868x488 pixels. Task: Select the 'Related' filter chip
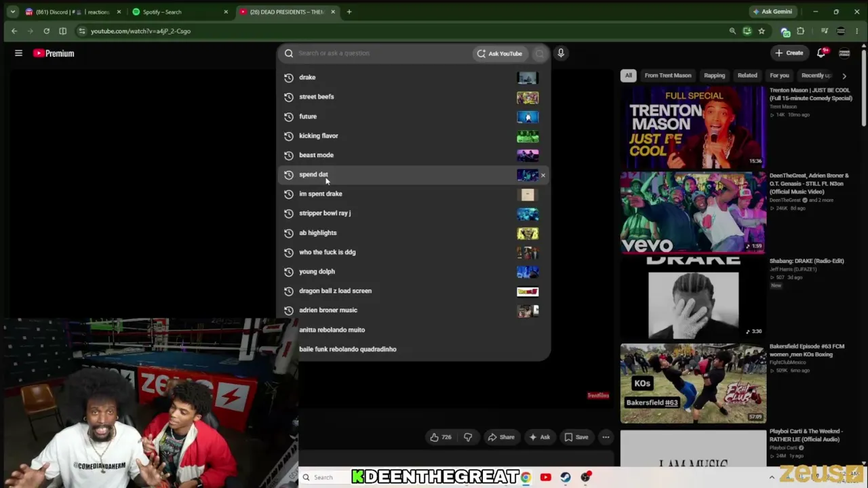point(747,76)
